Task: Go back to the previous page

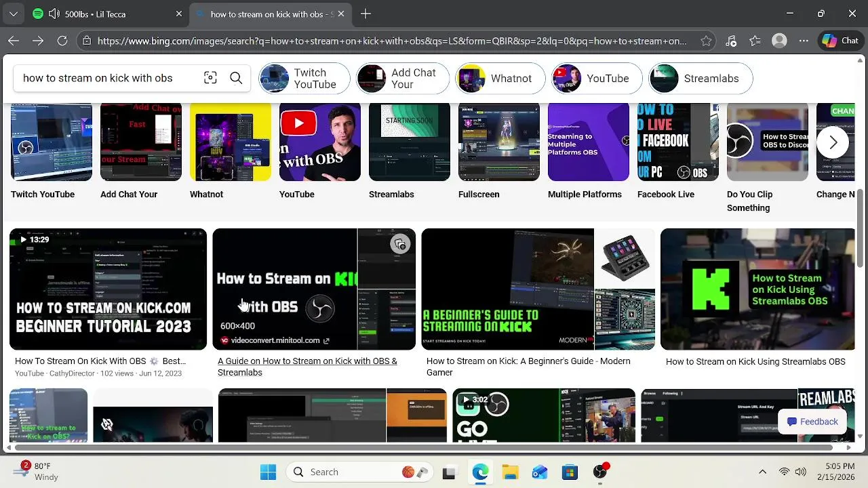Action: pos(14,41)
